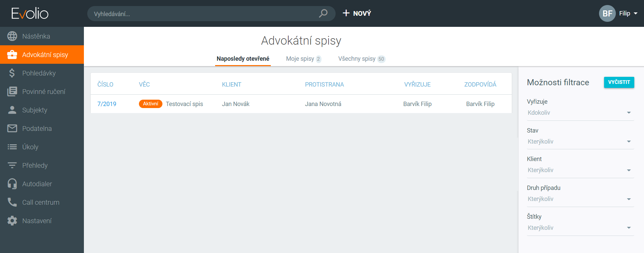This screenshot has height=253, width=644.
Task: Open case number 7/2019 link
Action: click(107, 104)
